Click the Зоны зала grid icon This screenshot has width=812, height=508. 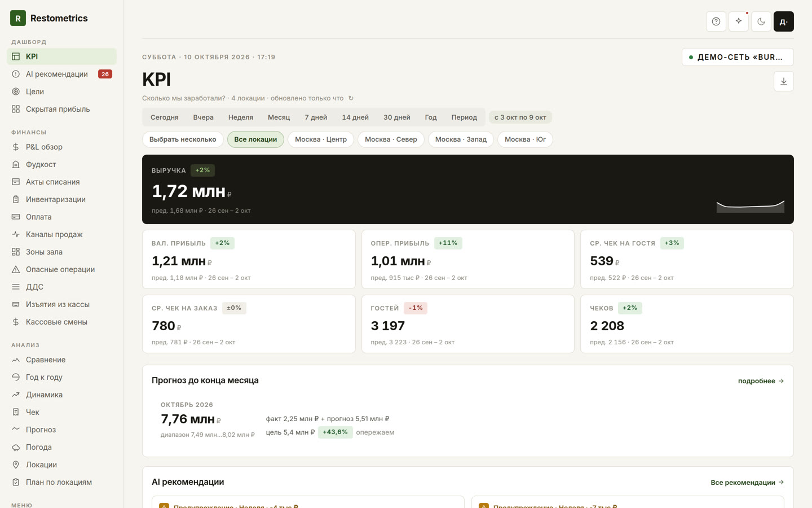click(x=16, y=252)
